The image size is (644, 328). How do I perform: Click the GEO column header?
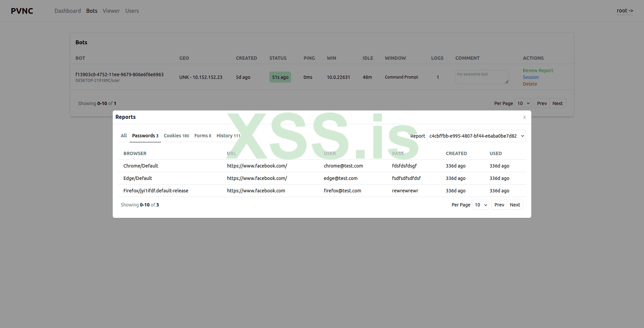[x=184, y=58]
